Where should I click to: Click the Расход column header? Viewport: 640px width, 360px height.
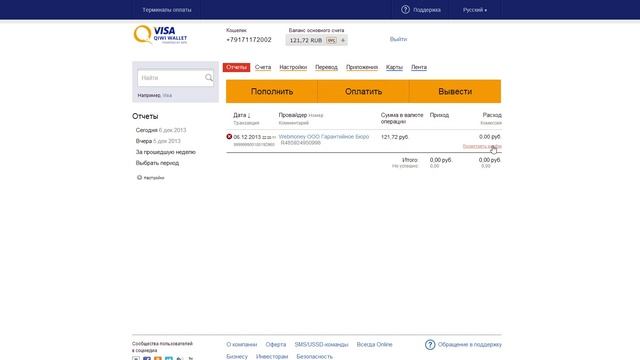click(492, 115)
